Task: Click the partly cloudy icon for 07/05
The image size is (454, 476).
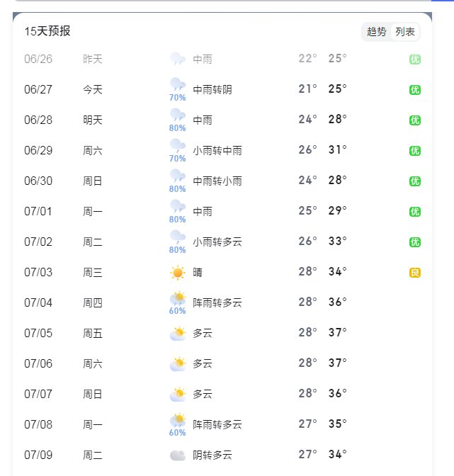Action: 177,334
